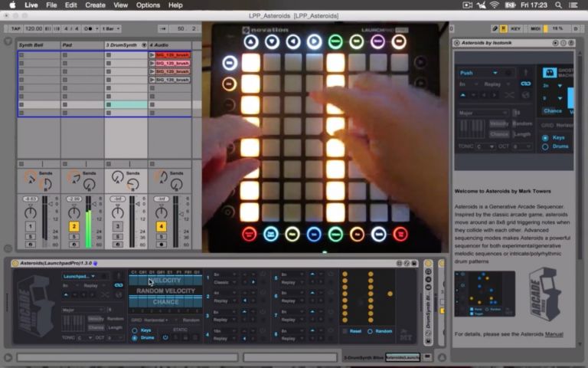
Task: Open the 1 Bar quantization dropdown
Action: [111, 28]
